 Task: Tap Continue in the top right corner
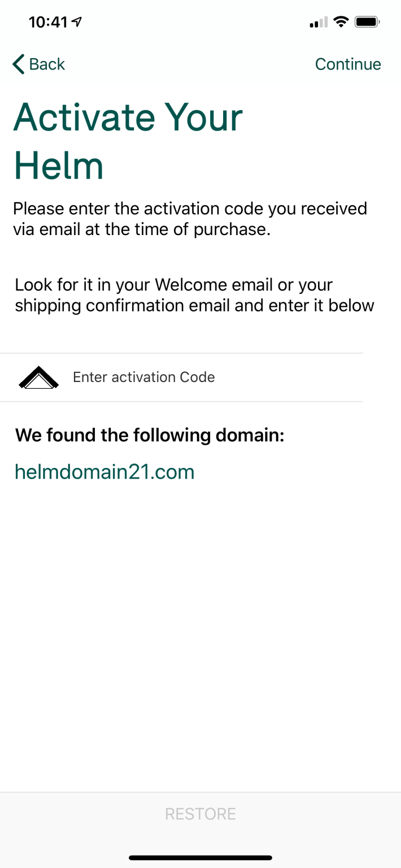tap(348, 64)
